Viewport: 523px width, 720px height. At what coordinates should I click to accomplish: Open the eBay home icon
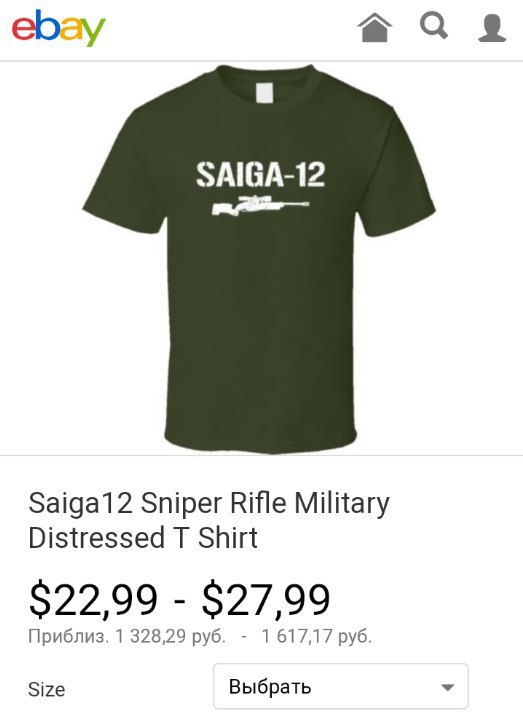tap(375, 28)
